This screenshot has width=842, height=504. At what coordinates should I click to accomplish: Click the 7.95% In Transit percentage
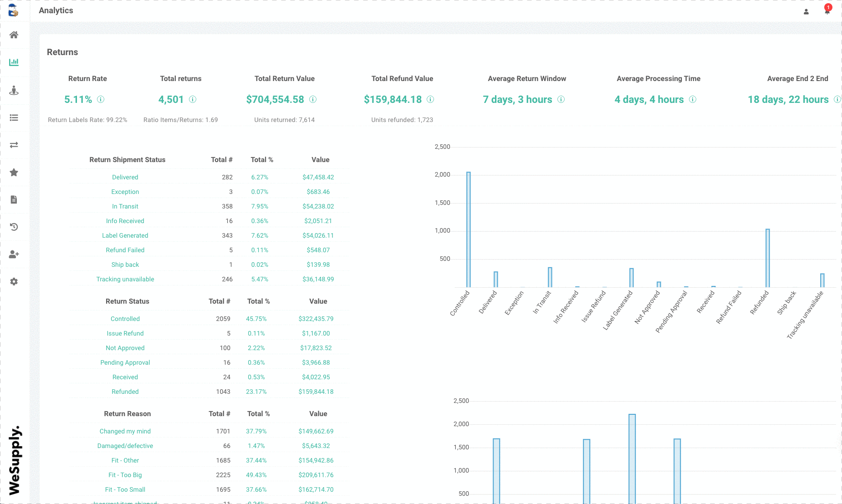click(x=260, y=206)
